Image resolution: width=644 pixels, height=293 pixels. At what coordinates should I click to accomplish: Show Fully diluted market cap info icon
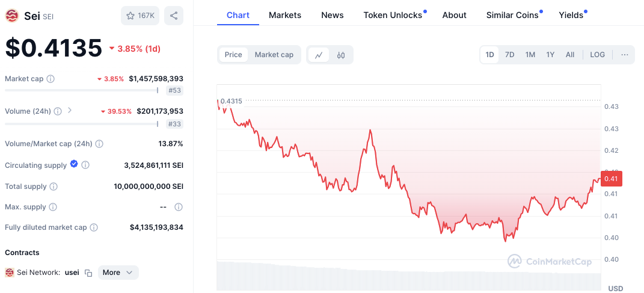(94, 227)
